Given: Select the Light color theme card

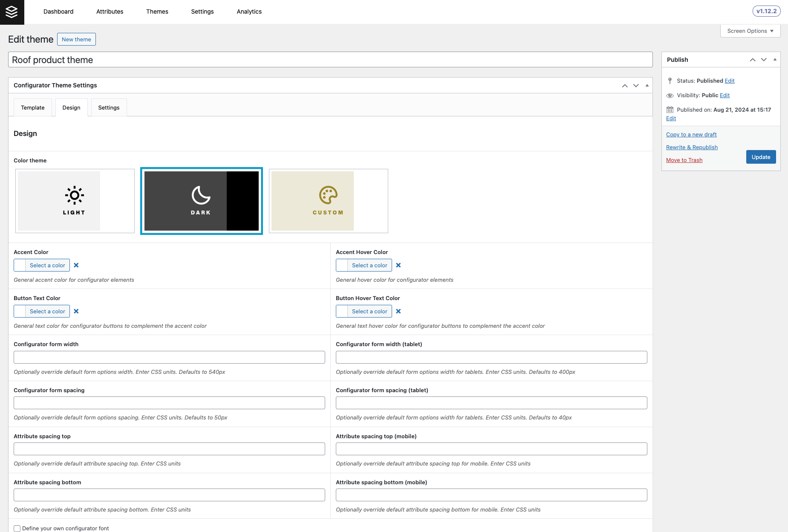Looking at the screenshot, I should click(x=75, y=201).
